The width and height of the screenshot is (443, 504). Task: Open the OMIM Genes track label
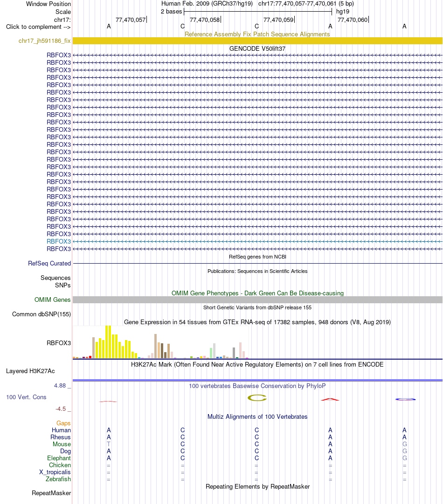(x=52, y=300)
